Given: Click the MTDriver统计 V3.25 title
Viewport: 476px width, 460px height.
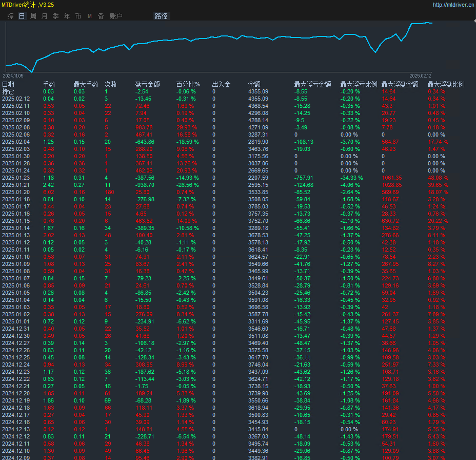Looking at the screenshot, I should [28, 5].
